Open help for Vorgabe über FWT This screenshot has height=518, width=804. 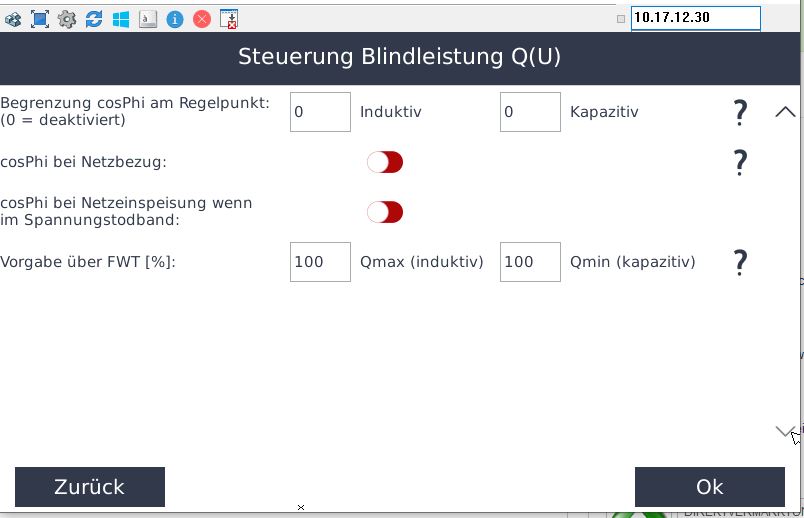(740, 263)
